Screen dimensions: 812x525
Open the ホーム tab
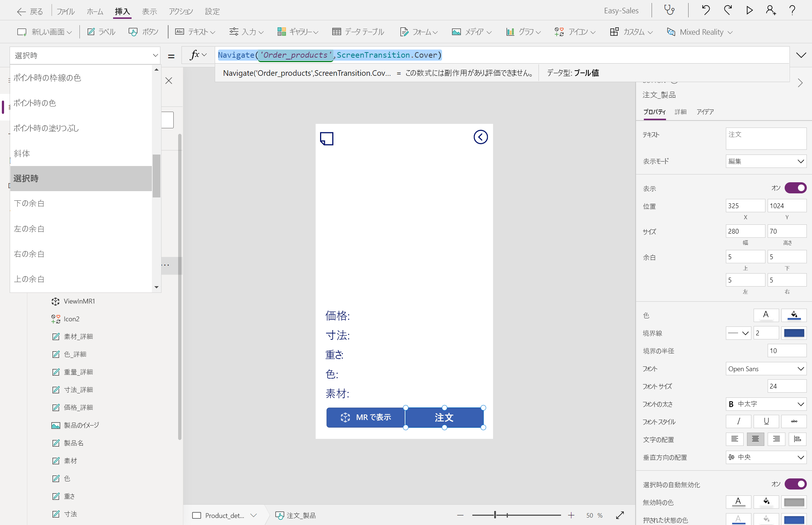click(x=95, y=11)
